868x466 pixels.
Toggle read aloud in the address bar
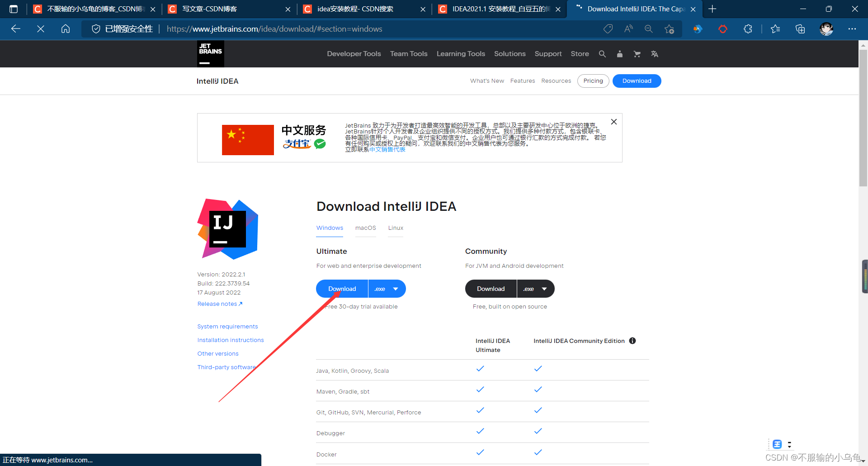(628, 29)
